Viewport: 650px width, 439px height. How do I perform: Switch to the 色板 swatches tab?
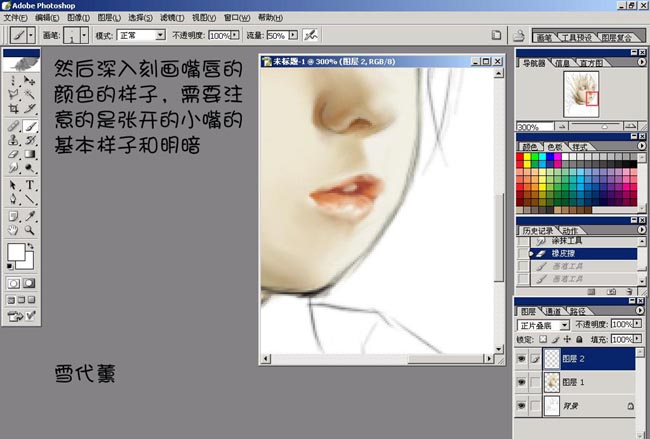point(552,146)
